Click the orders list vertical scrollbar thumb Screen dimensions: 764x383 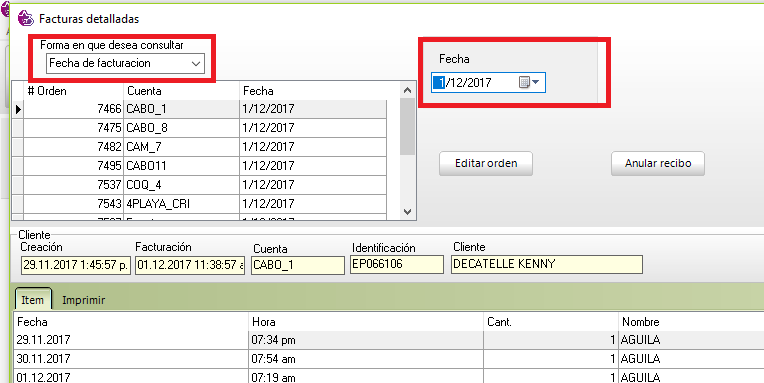tap(408, 127)
